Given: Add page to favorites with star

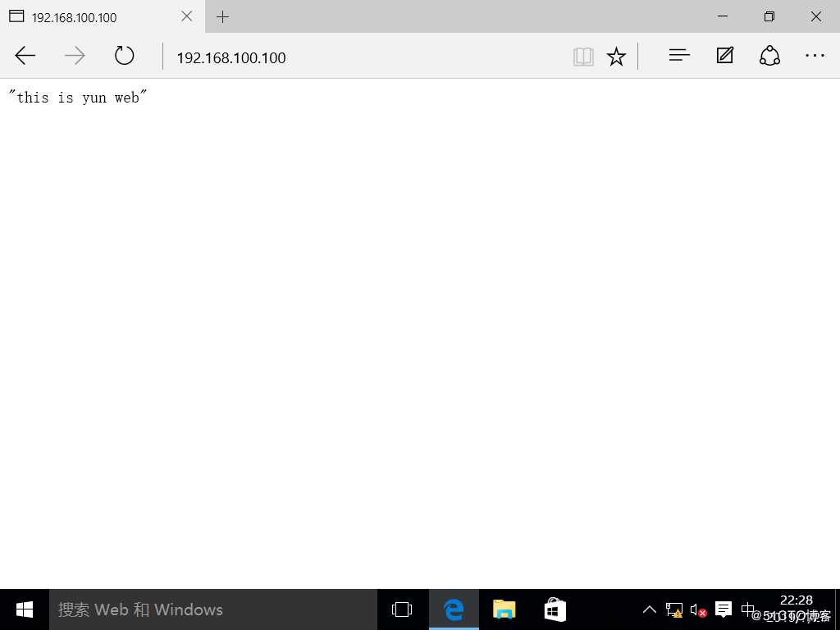Looking at the screenshot, I should pos(616,57).
